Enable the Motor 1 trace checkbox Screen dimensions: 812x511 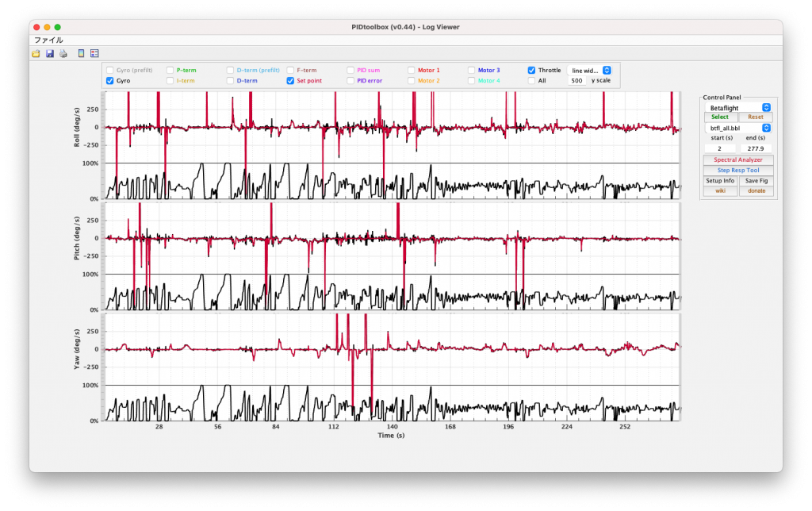[412, 70]
